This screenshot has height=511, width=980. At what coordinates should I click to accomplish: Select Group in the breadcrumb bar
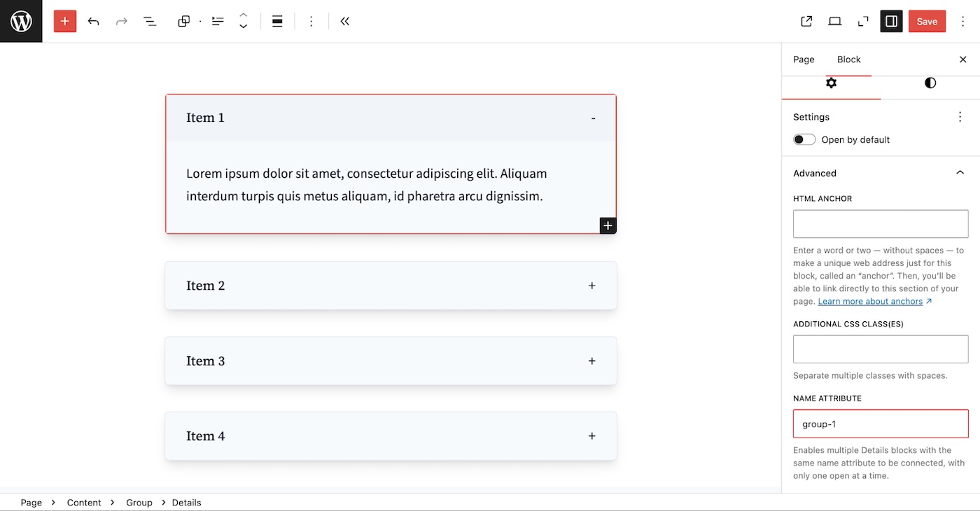tap(139, 503)
